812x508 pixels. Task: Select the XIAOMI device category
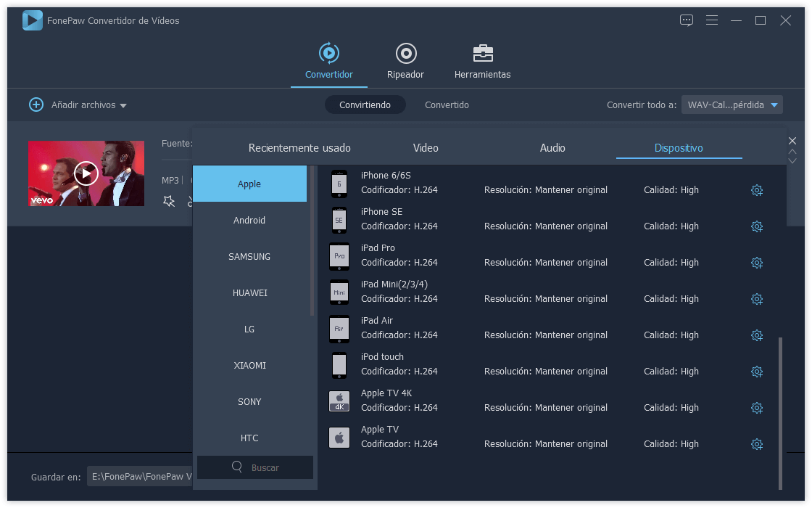point(249,366)
